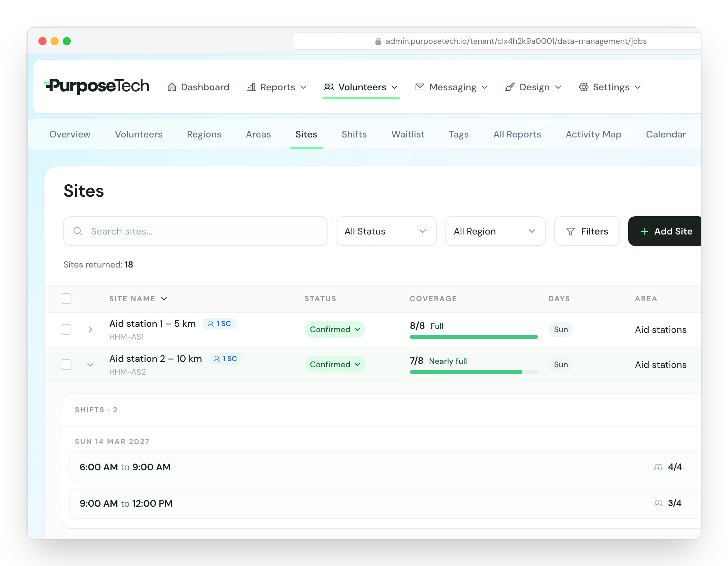Image resolution: width=728 pixels, height=566 pixels.
Task: Open the 6:00 AM to 9:00 AM shift
Action: click(385, 467)
